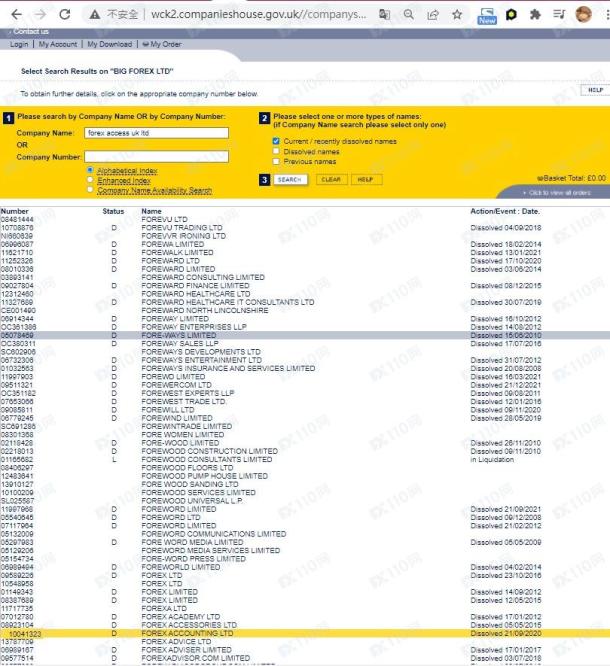Open company number for FOREVU TRADING LTD
Viewport: 610px width, 666px height.
point(17,228)
